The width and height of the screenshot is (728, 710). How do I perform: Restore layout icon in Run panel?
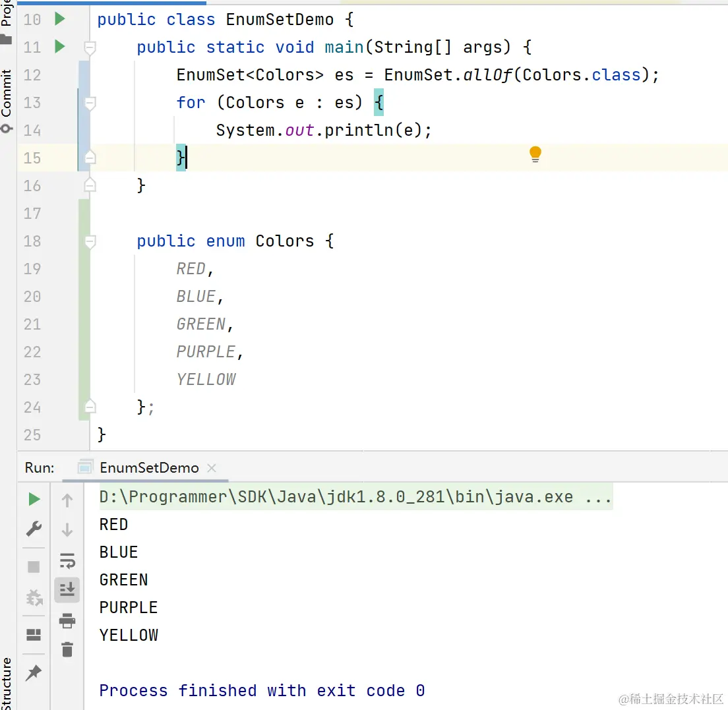(x=34, y=634)
